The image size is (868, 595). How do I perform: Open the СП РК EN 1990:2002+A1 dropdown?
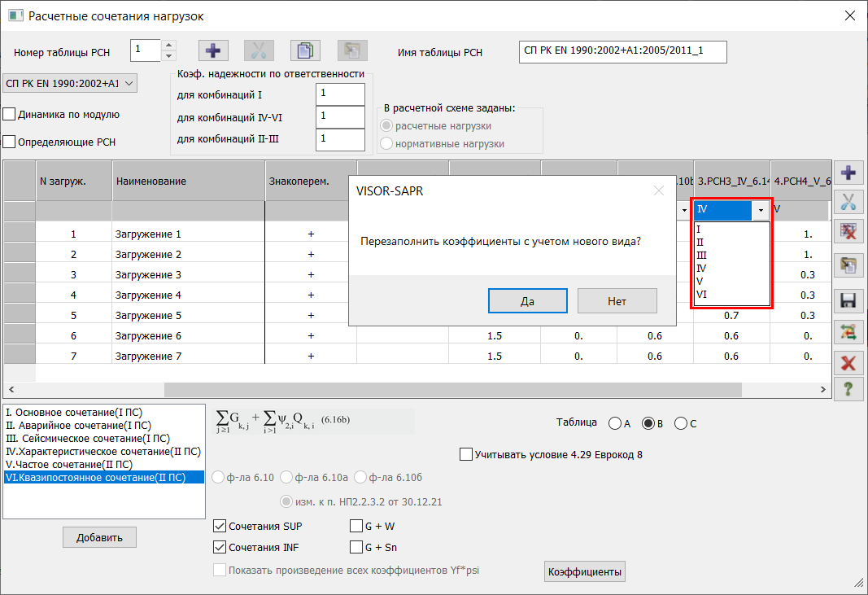(71, 83)
